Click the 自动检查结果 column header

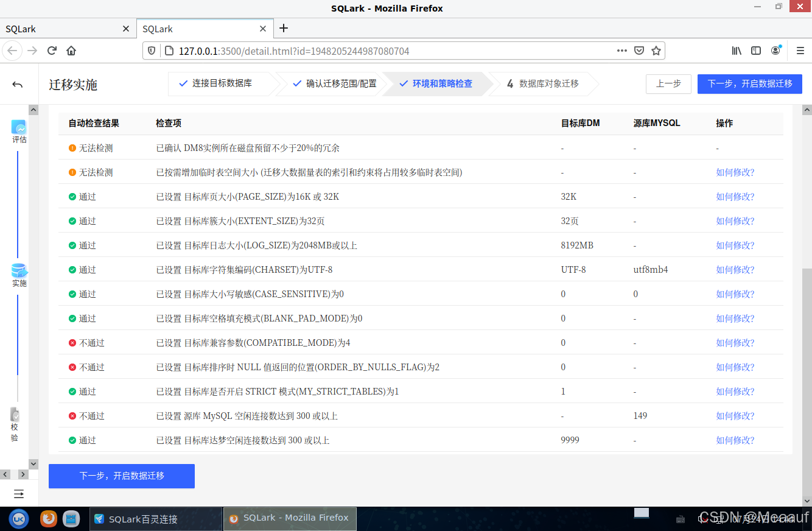tap(94, 123)
